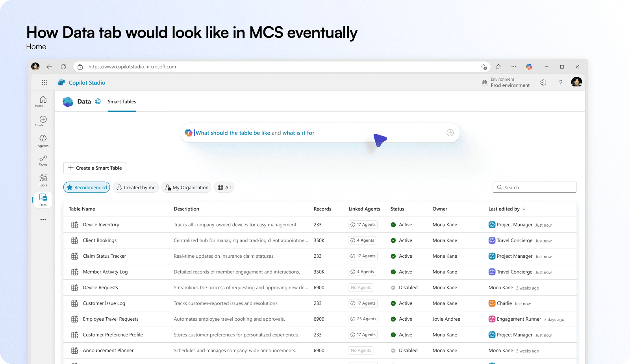630x364 pixels.
Task: Open Announcement Planner table
Action: point(108,351)
